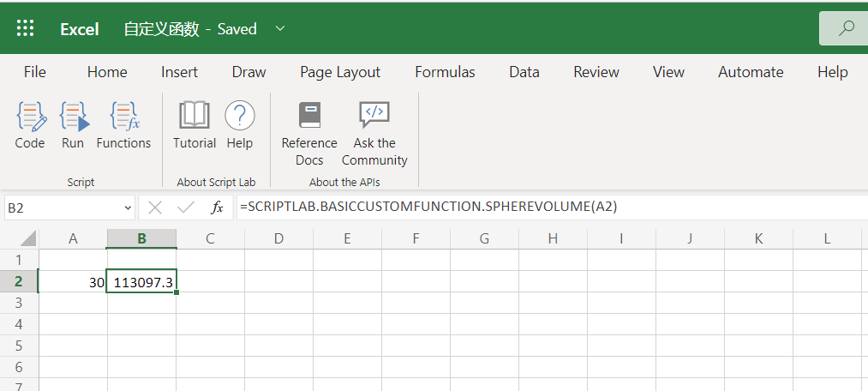Open the Name Box dropdown arrow
Viewport: 868px width, 391px height.
pos(128,208)
